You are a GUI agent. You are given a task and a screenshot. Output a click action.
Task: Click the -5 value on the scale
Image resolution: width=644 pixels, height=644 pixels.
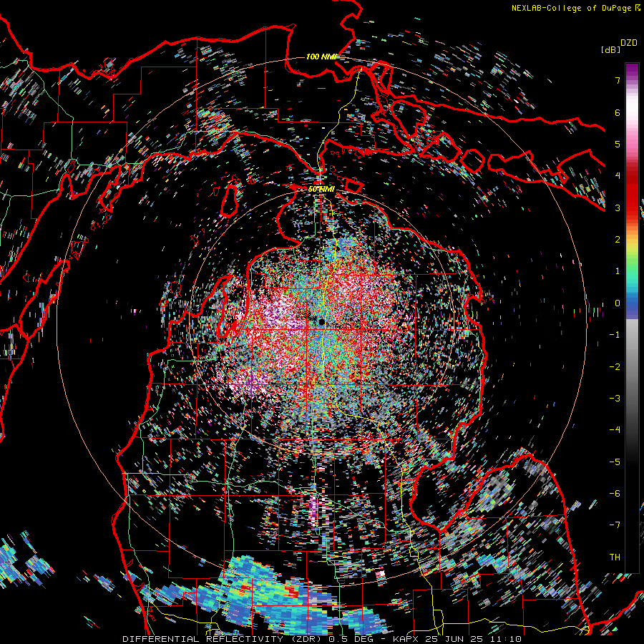(x=615, y=462)
